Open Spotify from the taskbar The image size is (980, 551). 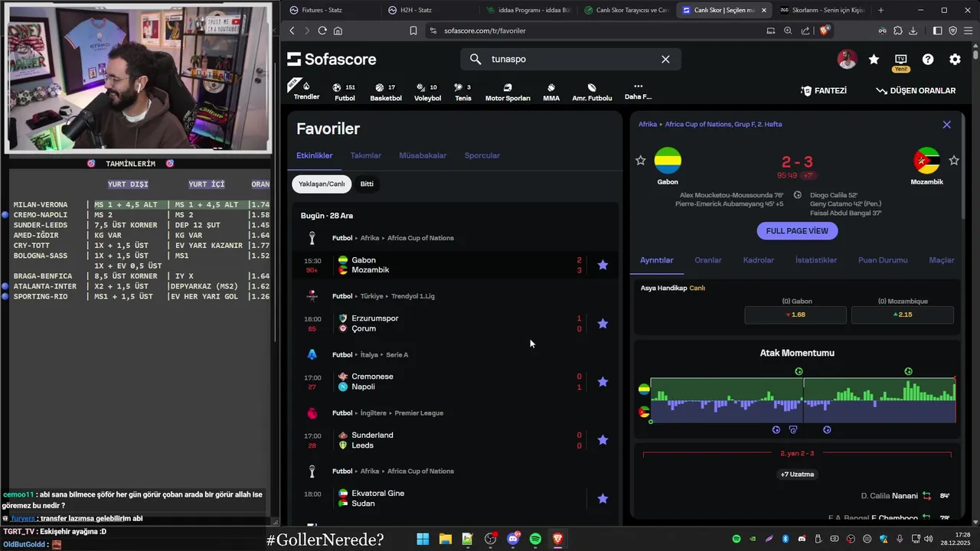(535, 540)
